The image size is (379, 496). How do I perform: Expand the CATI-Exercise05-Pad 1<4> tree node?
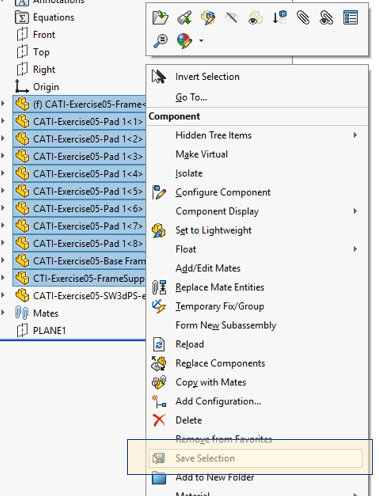pos(3,173)
